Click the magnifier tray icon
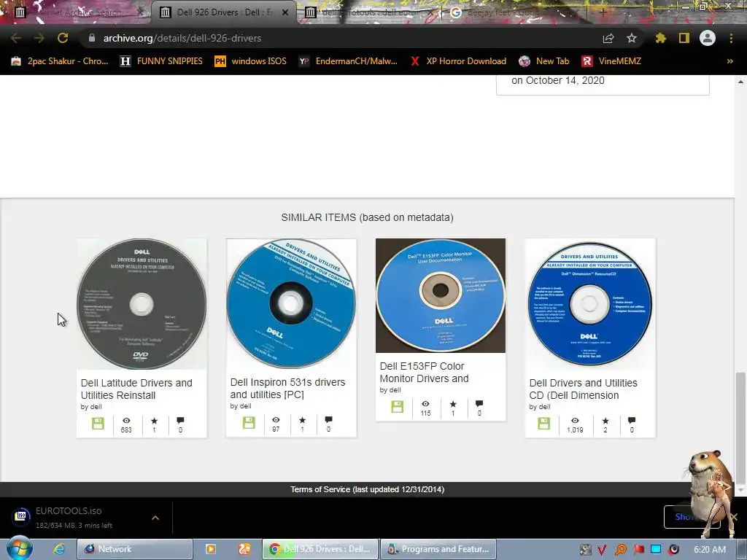This screenshot has width=747, height=560. (x=621, y=549)
